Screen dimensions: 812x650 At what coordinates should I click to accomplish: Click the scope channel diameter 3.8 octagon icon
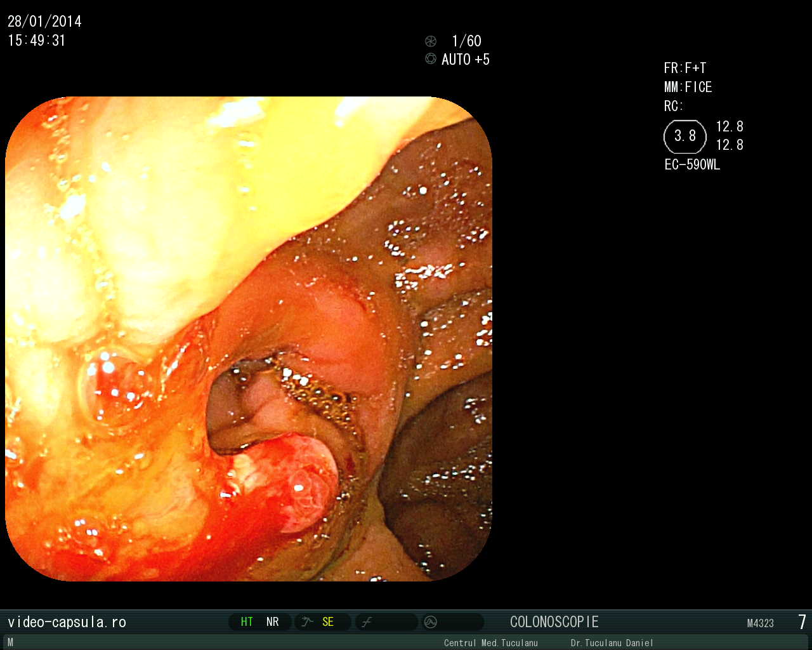[x=684, y=136]
